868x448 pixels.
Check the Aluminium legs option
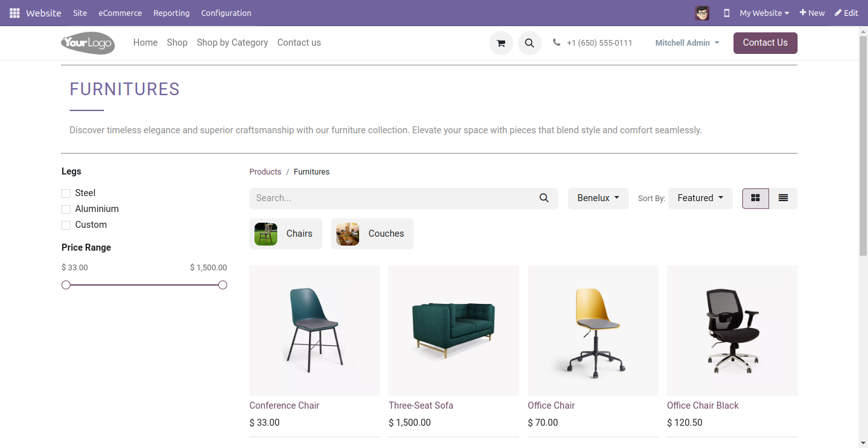pos(66,209)
